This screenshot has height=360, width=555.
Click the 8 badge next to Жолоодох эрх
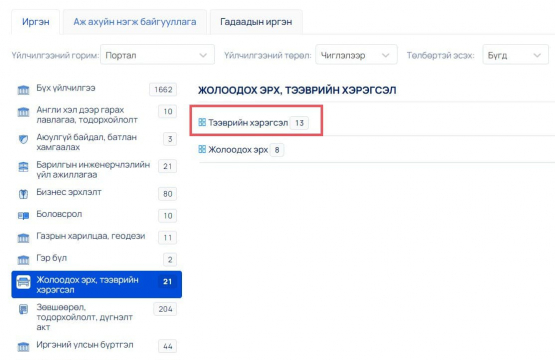point(277,150)
